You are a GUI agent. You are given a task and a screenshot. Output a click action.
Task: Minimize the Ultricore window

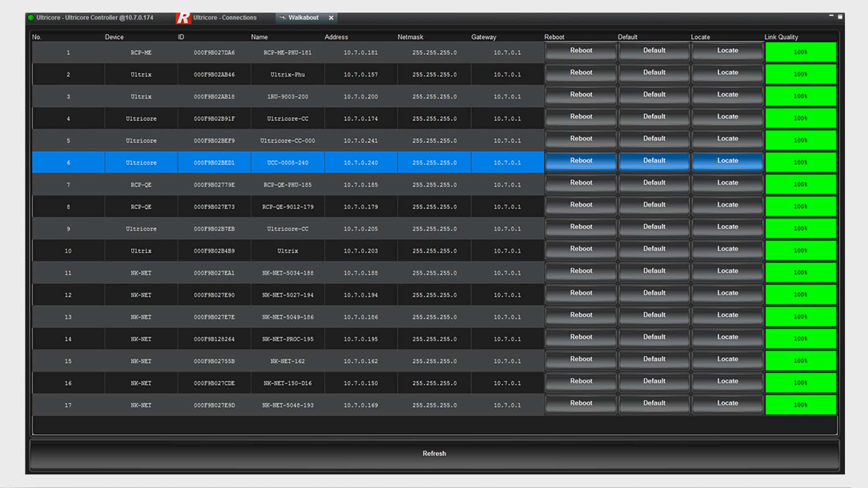(x=831, y=16)
